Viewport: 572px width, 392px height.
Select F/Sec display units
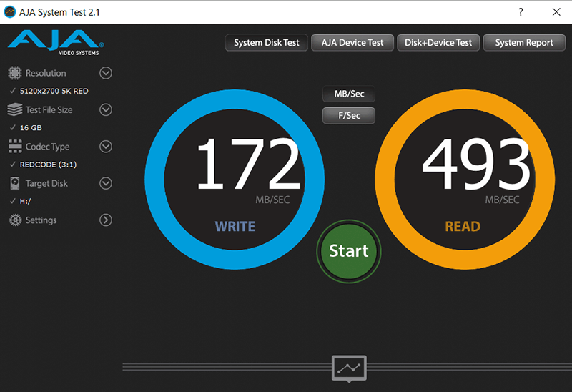[x=349, y=116]
